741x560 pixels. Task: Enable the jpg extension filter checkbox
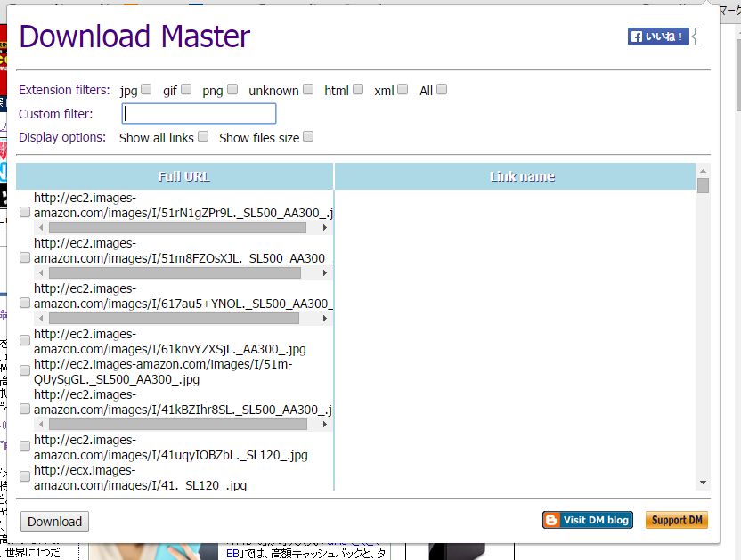pos(146,89)
